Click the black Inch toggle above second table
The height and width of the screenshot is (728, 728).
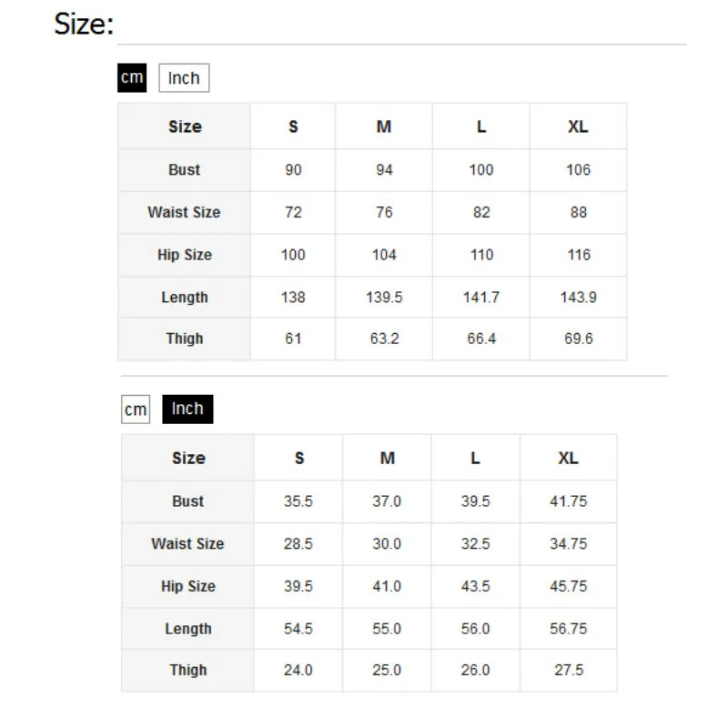click(187, 409)
